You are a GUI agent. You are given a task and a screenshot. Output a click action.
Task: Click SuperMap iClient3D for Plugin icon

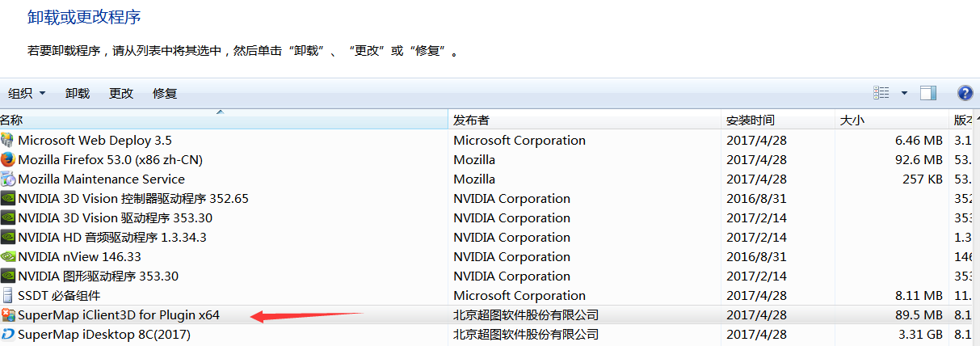pos(8,314)
